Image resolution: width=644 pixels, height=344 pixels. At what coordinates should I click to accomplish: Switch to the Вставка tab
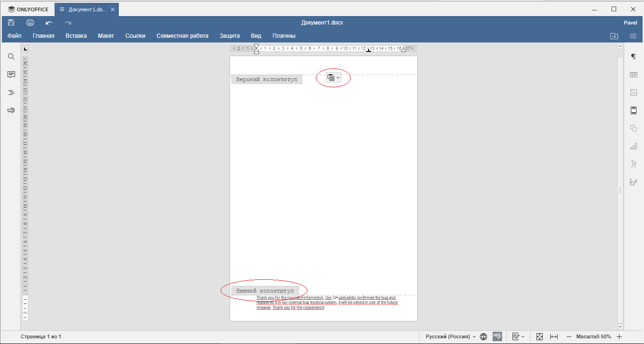pos(76,36)
